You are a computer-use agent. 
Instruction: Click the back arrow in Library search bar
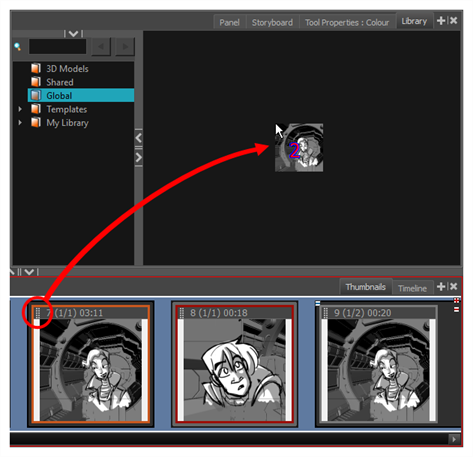point(101,46)
